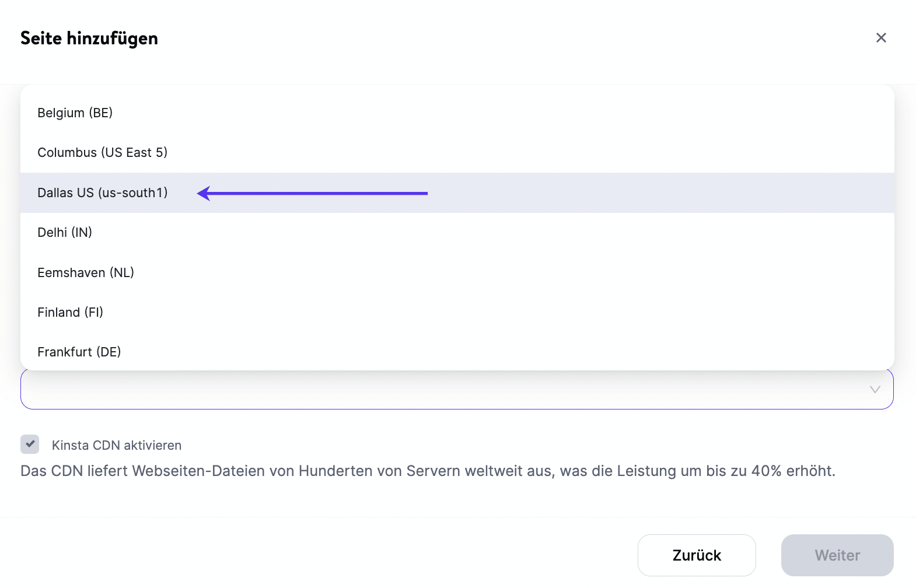The height and width of the screenshot is (588, 916).
Task: Collapse the location dropdown via chevron arrow
Action: pos(875,390)
